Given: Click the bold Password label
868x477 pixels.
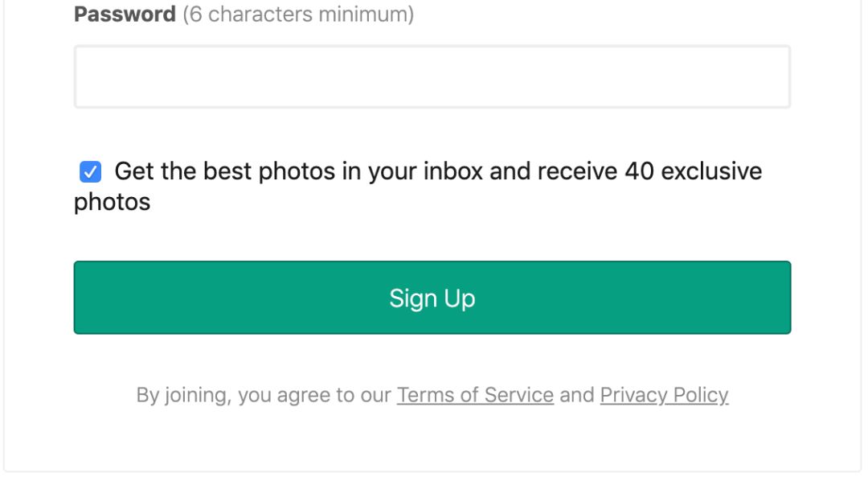Looking at the screenshot, I should point(125,14).
